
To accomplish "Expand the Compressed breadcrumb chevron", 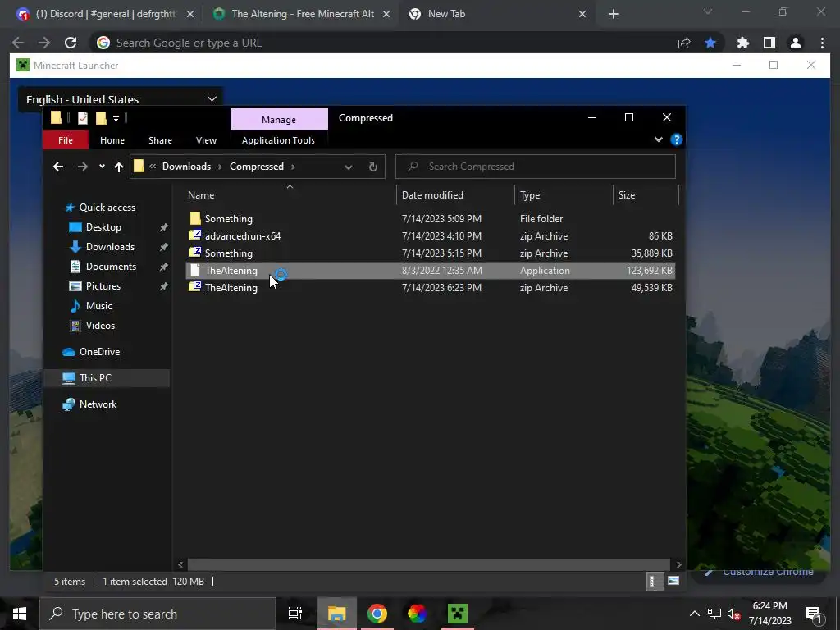I will pos(293,167).
